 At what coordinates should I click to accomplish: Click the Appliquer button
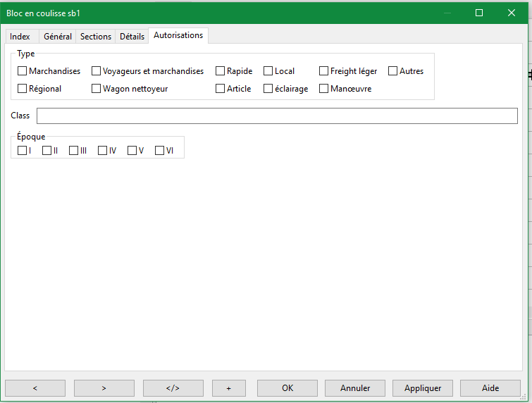(x=423, y=388)
